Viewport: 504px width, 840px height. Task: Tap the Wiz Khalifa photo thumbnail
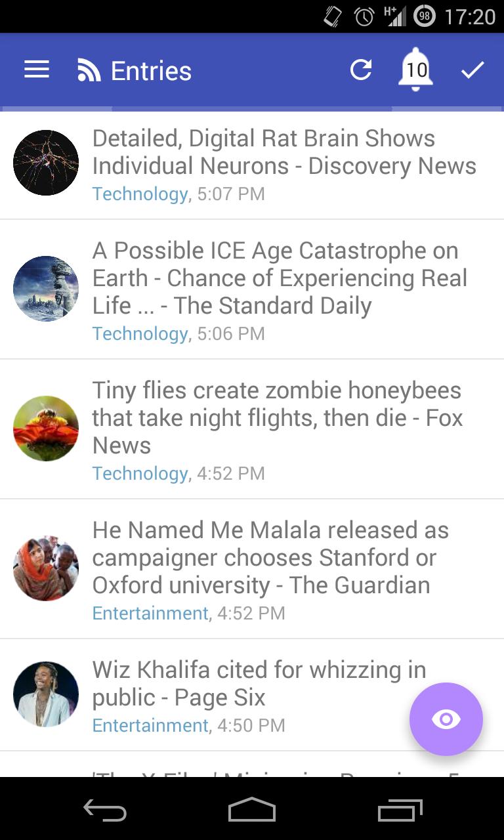click(46, 694)
